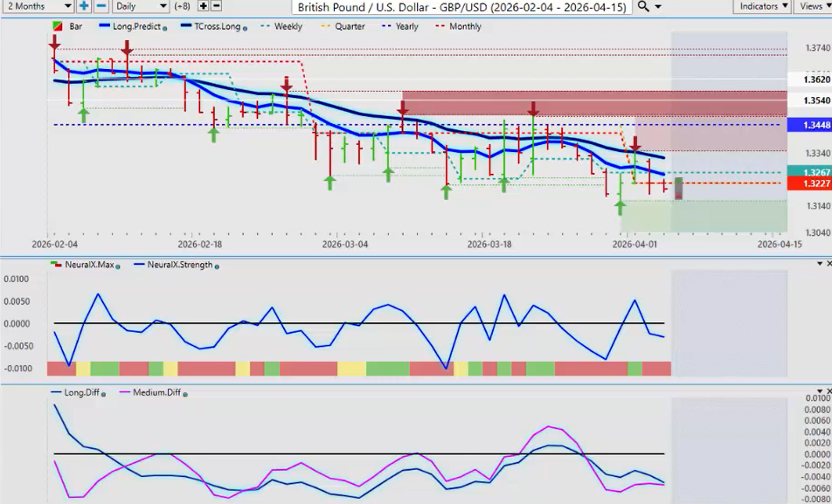Click the blue plus zoom-in button
Viewport: 832px width, 504px height.
click(x=84, y=6)
